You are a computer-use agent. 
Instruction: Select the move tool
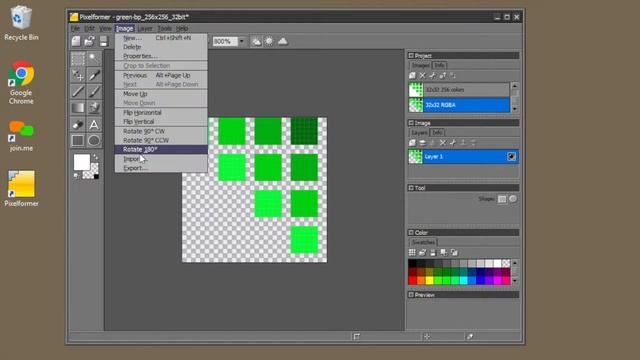(x=78, y=75)
